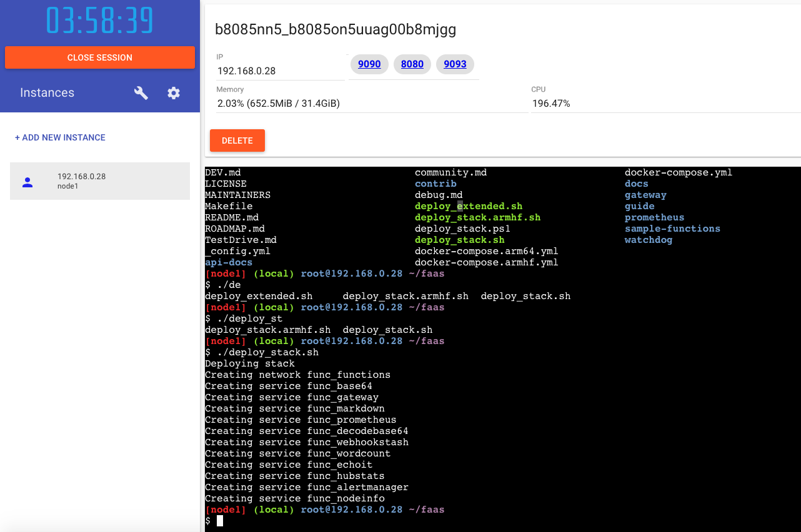Click + ADD NEW INSTANCE
Image resolution: width=801 pixels, height=532 pixels.
60,137
